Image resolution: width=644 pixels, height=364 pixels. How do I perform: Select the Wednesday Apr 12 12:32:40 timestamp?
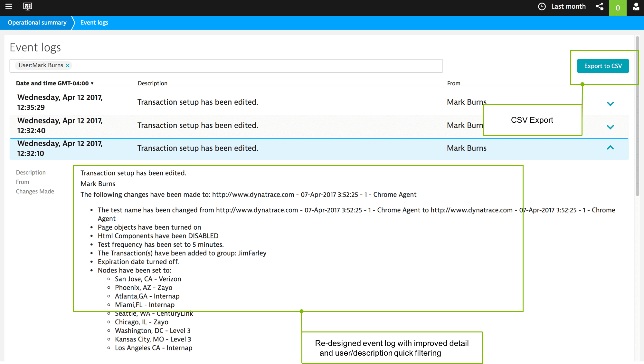[60, 125]
